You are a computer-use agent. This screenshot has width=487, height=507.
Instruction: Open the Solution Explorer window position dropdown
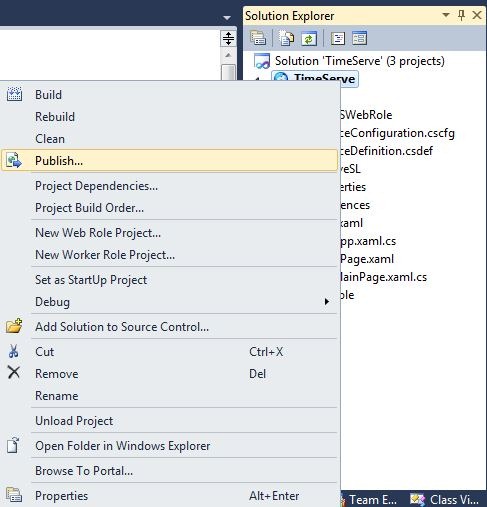tap(446, 15)
